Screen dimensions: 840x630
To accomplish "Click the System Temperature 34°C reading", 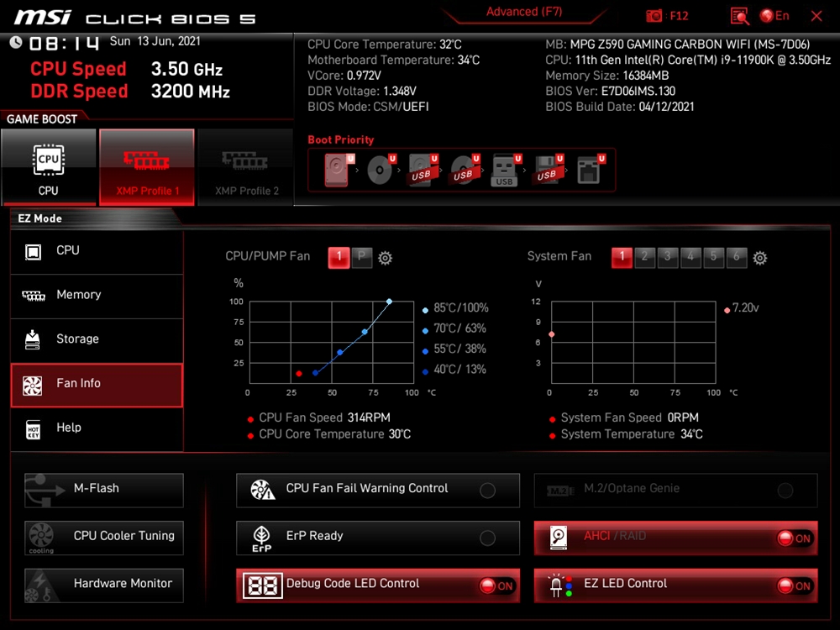I will (x=632, y=434).
